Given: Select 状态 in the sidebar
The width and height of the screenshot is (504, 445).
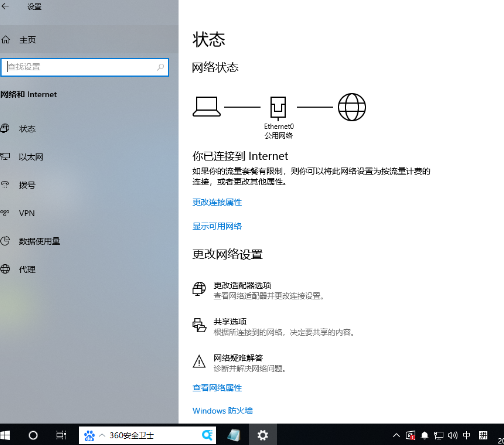Looking at the screenshot, I should [x=27, y=129].
